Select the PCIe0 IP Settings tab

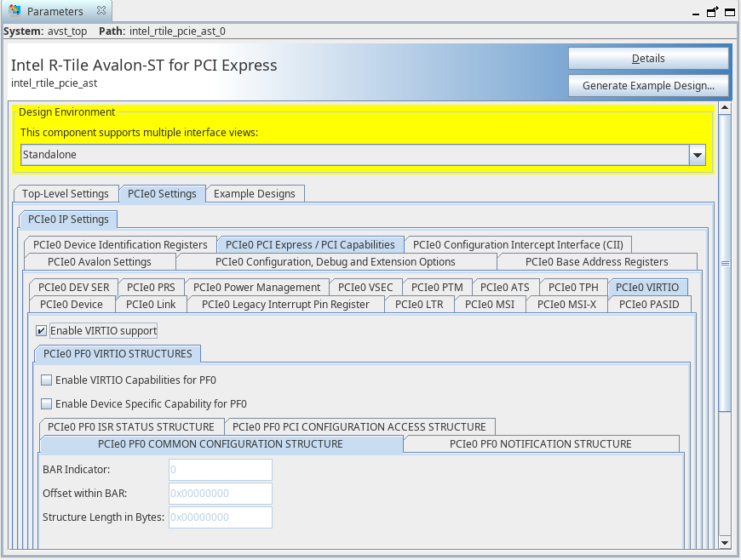tap(68, 219)
